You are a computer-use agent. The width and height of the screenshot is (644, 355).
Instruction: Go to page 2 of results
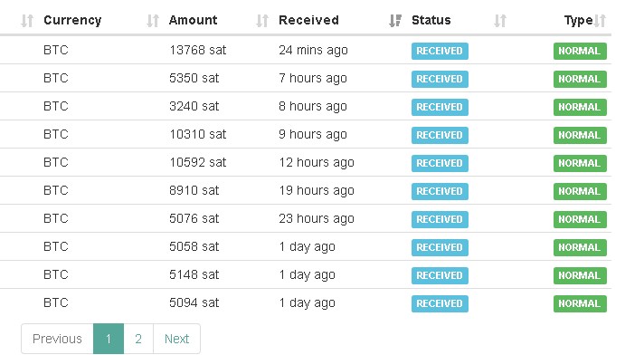click(x=138, y=339)
